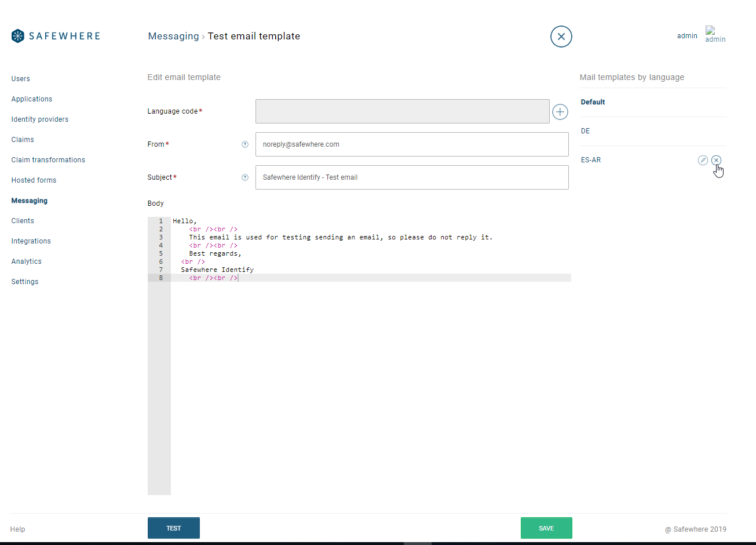Image resolution: width=756 pixels, height=545 pixels.
Task: Select the ES-AR mail template row
Action: pos(653,160)
